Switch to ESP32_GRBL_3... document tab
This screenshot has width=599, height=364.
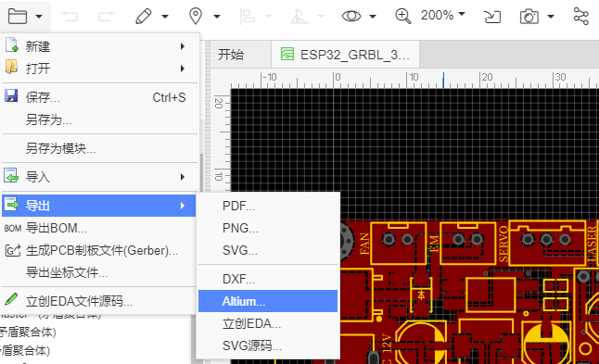pos(345,55)
